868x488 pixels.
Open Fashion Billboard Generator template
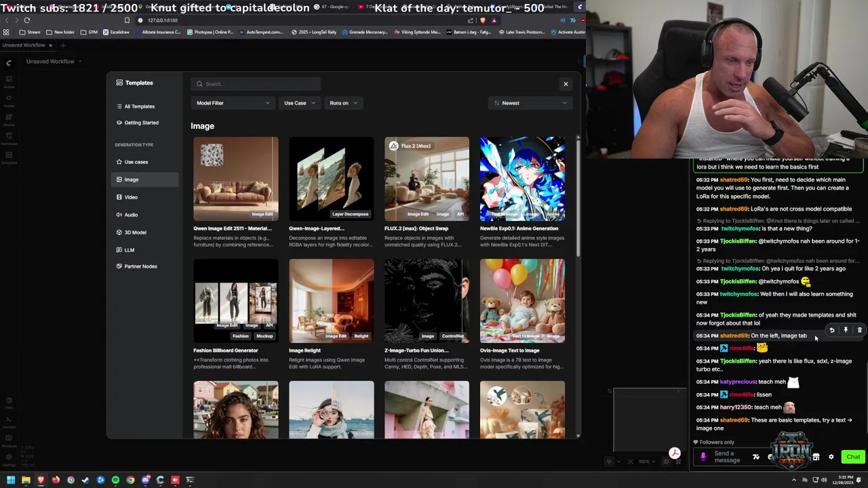[235, 301]
